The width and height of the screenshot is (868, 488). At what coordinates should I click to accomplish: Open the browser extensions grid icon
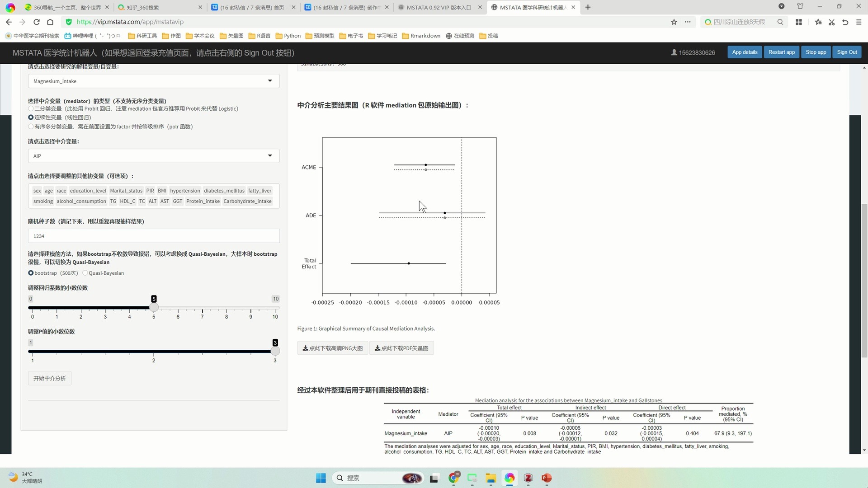[x=799, y=22]
